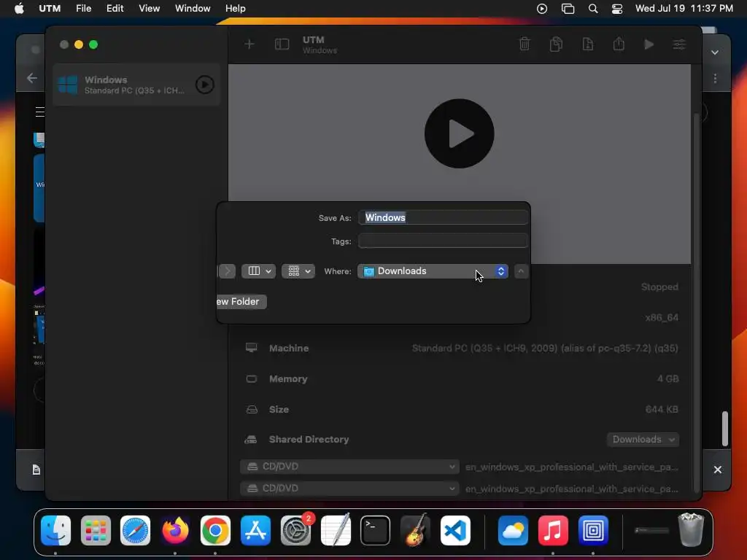
Task: Open Control Center in menu bar
Action: 617,9
